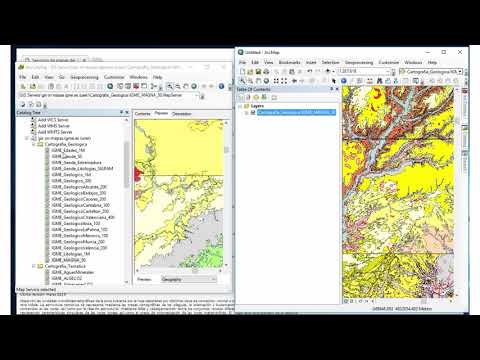
Task: Select IGME_MAGNA_50 map service
Action: coord(69,260)
